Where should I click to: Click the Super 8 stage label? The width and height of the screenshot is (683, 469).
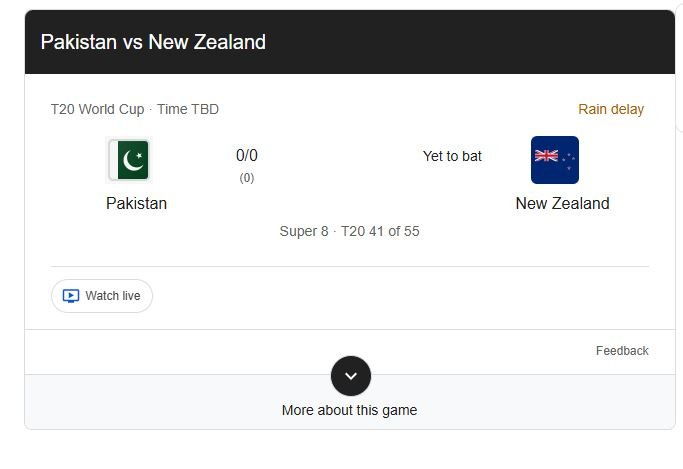pos(304,231)
